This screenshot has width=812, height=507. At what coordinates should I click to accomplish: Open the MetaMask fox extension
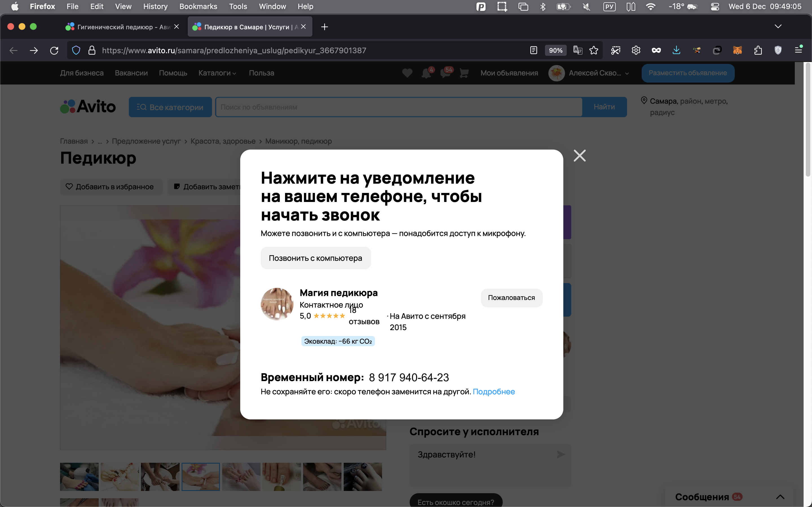pos(737,50)
